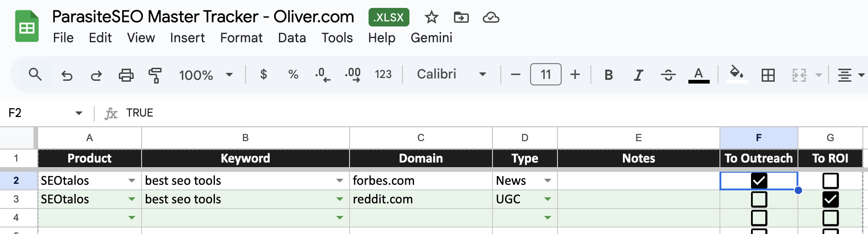Image resolution: width=868 pixels, height=234 pixels.
Task: Uncheck the To Outreach box for forbes.com
Action: point(759,181)
